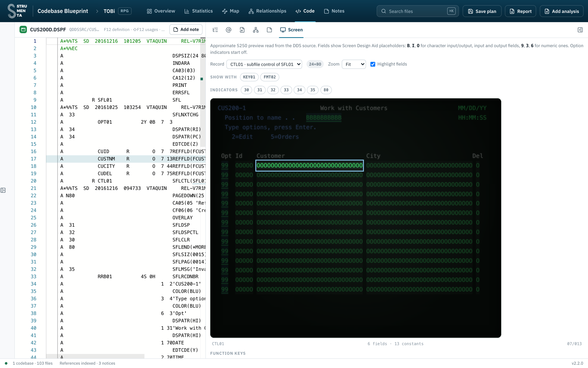
Task: Focus the Search files field
Action: click(417, 11)
